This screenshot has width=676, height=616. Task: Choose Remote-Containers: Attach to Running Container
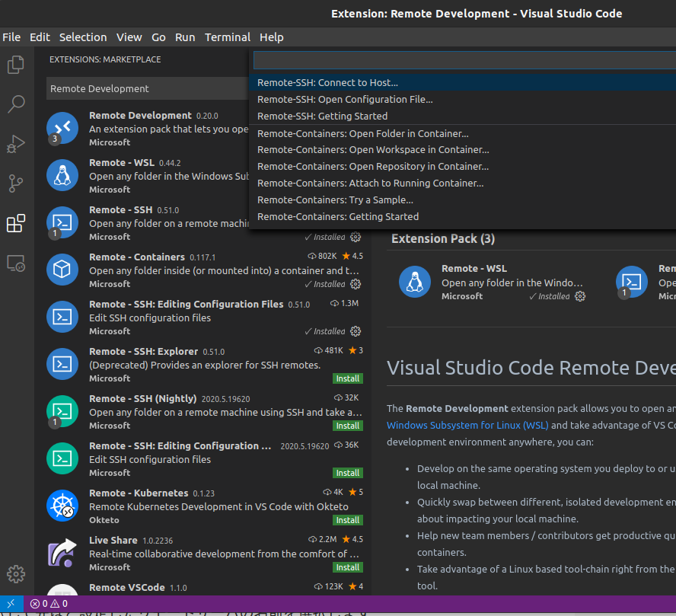[x=462, y=184]
